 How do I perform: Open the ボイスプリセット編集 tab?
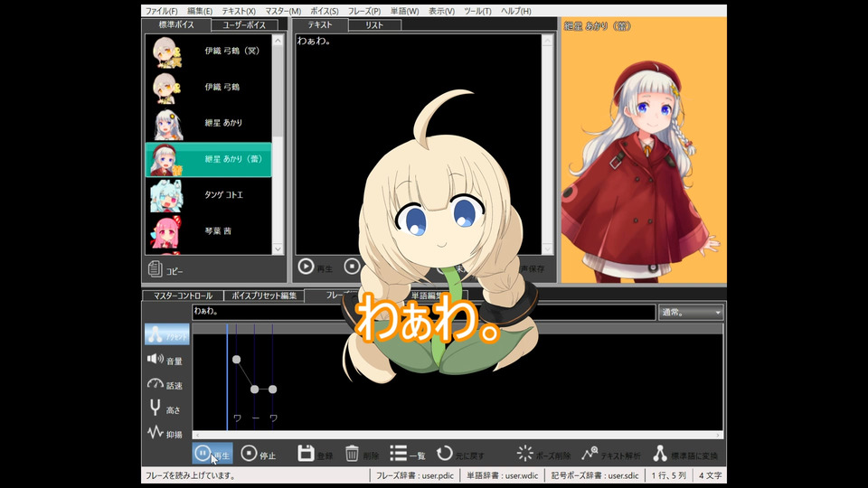pos(264,296)
